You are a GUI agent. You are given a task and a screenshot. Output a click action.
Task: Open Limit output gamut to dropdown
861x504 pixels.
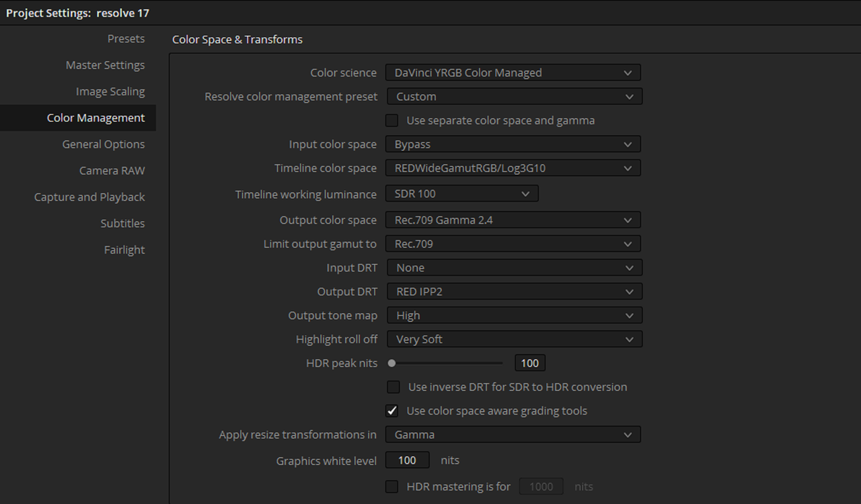click(513, 244)
